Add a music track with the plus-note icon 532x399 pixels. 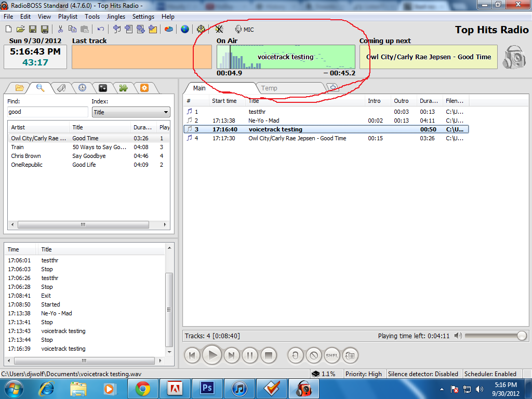point(117,29)
